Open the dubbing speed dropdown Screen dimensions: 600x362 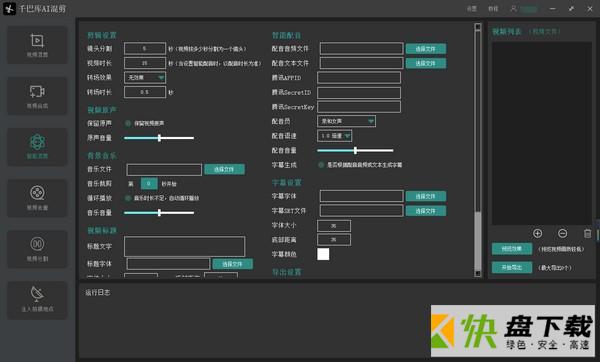pyautogui.click(x=334, y=136)
